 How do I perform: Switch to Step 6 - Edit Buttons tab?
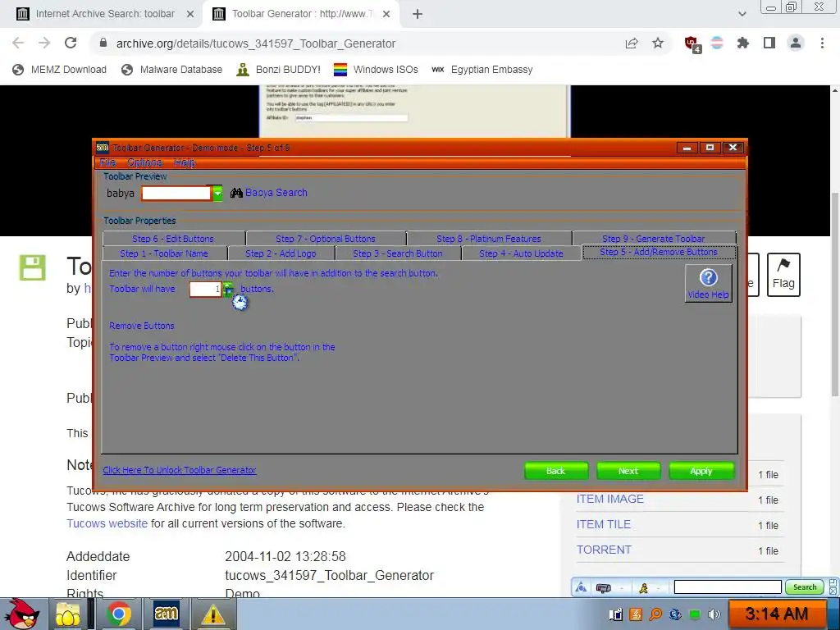pyautogui.click(x=173, y=239)
